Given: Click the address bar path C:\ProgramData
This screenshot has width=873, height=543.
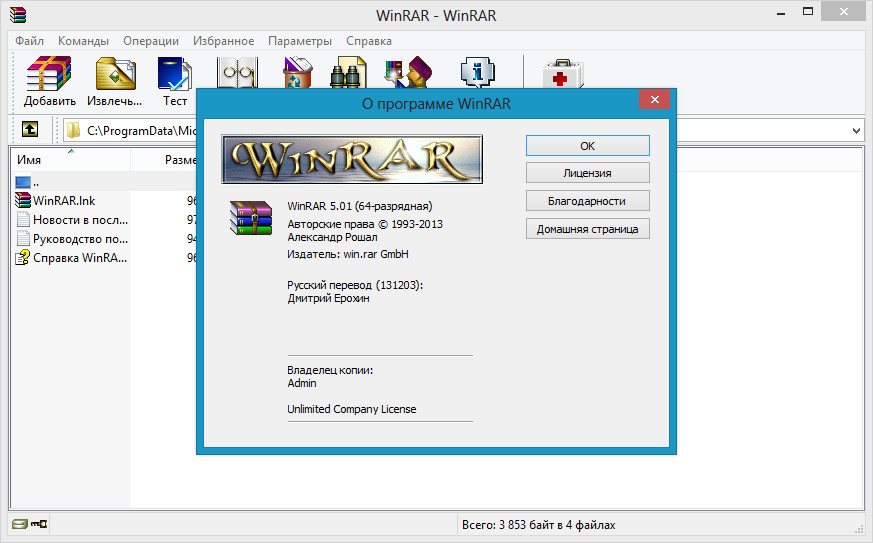Looking at the screenshot, I should (141, 131).
